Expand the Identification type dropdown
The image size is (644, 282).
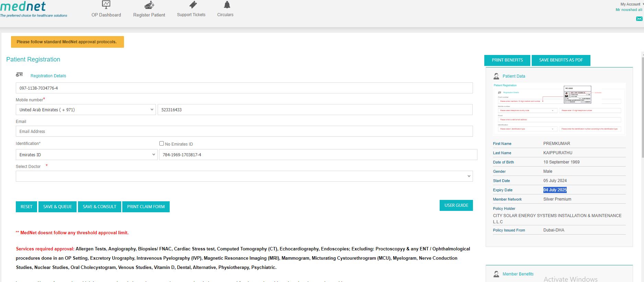pyautogui.click(x=87, y=155)
